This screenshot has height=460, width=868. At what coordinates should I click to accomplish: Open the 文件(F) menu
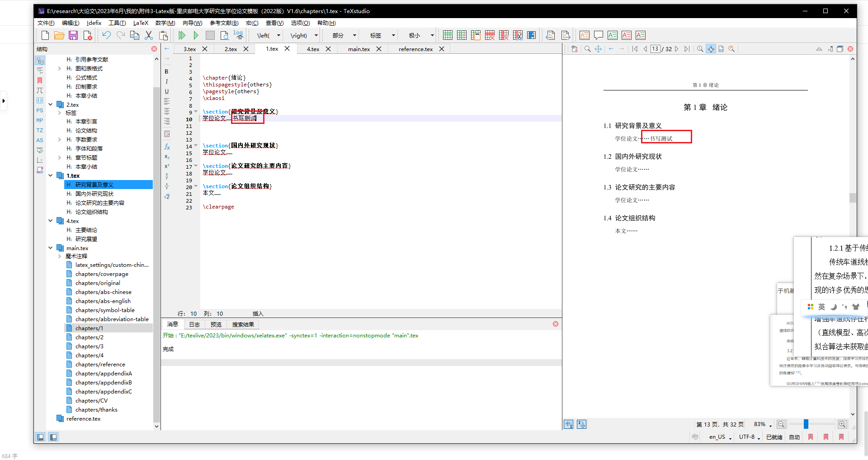coord(46,23)
